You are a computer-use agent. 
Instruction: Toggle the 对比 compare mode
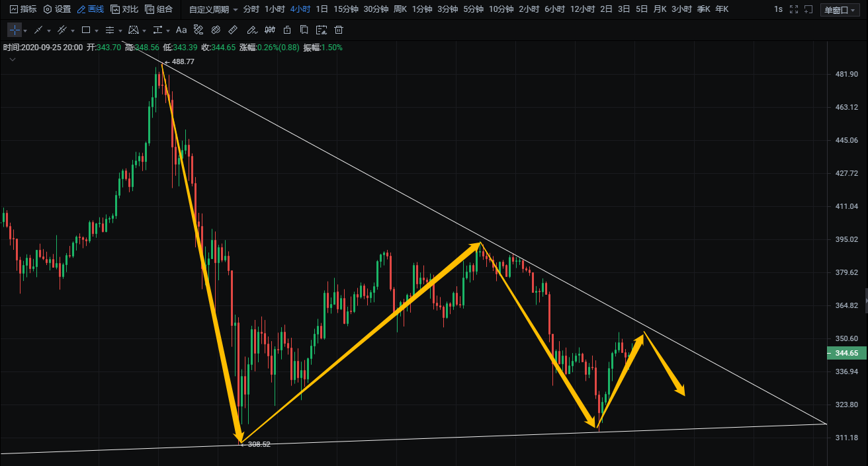124,9
